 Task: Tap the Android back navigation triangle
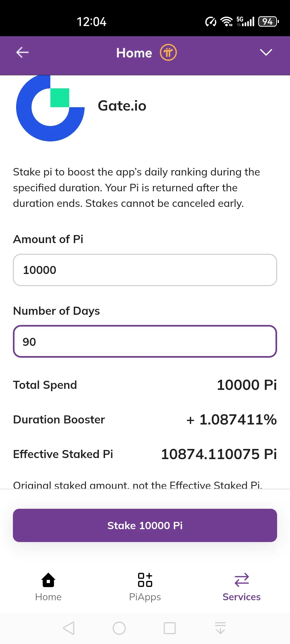click(x=69, y=628)
